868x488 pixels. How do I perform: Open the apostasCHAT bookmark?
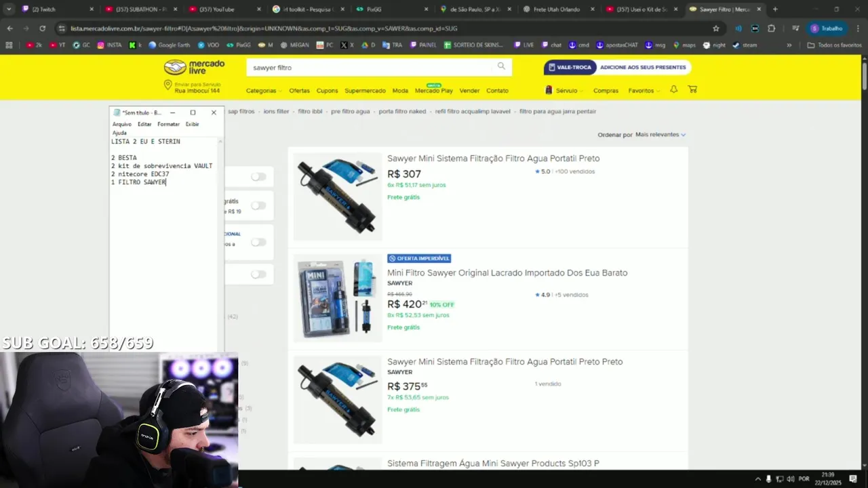tap(617, 45)
